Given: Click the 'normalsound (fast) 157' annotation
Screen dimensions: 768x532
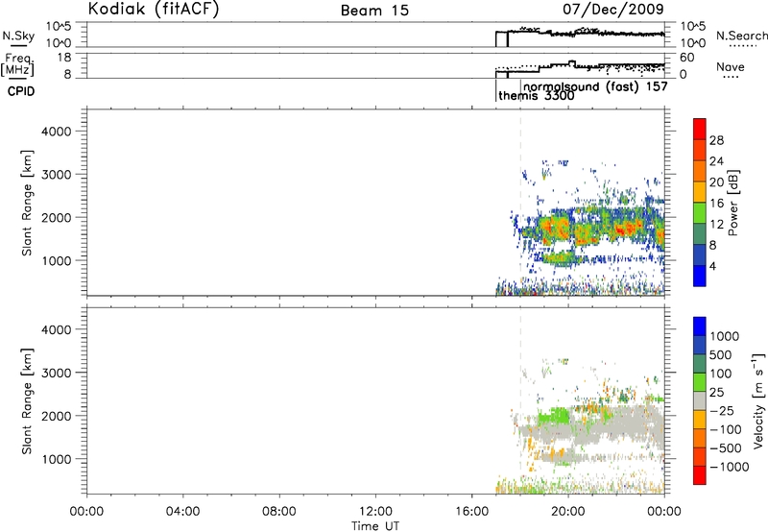Looking at the screenshot, I should point(595,86).
